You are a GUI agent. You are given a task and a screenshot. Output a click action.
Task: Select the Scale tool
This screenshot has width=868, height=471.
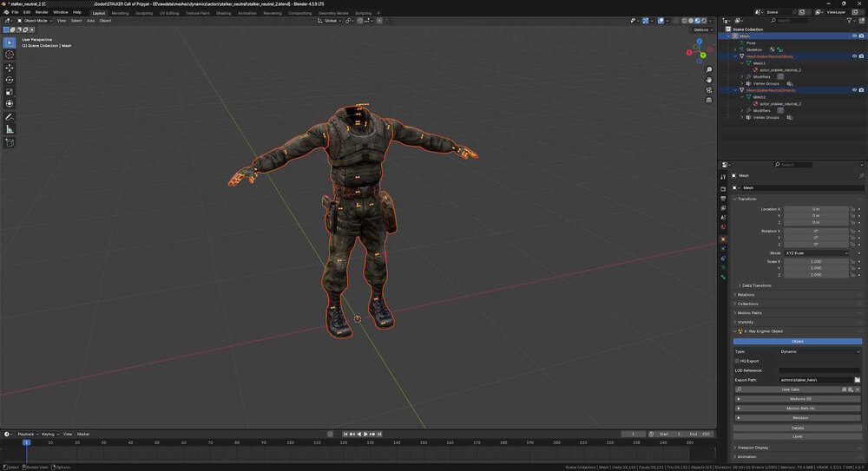tap(10, 92)
